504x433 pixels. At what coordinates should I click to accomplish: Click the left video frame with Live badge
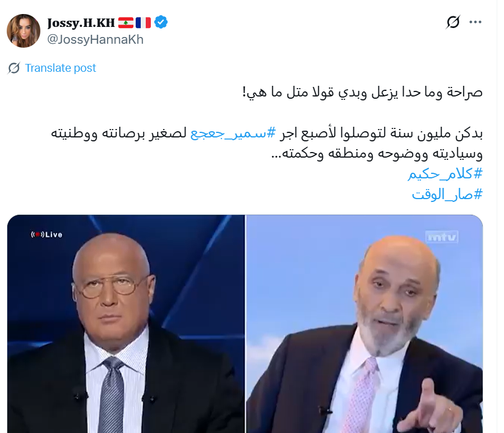[x=126, y=324]
